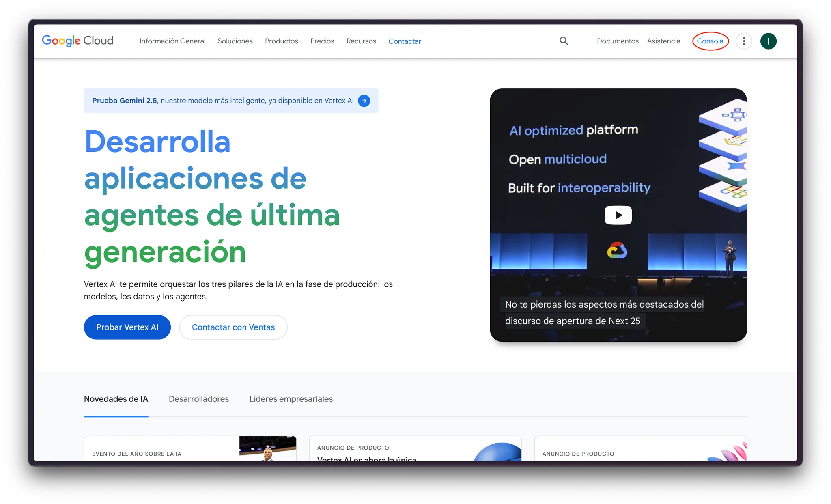Click the Probar Vertex AI button
831x504 pixels.
[127, 327]
